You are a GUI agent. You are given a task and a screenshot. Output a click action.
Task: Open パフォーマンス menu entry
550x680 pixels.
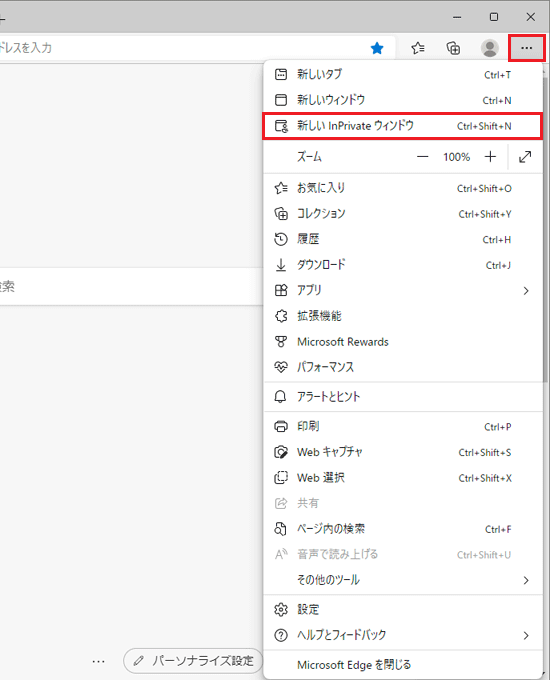(x=403, y=367)
